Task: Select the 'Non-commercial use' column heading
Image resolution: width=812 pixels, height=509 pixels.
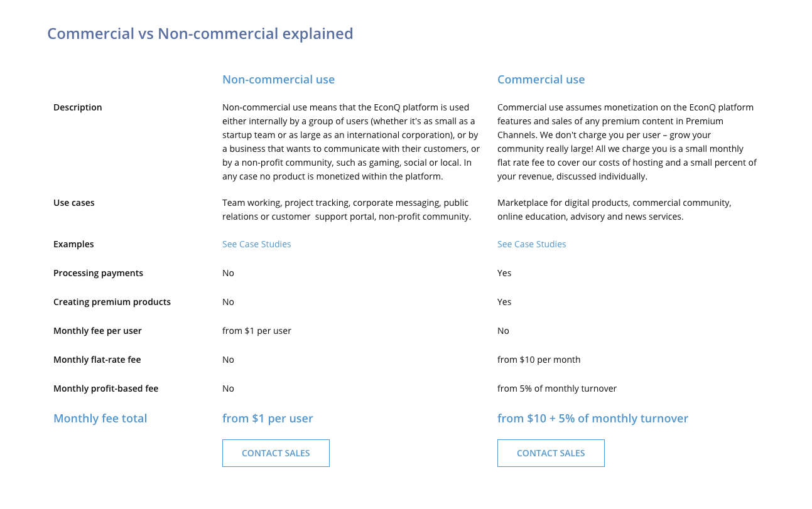Action: coord(278,80)
